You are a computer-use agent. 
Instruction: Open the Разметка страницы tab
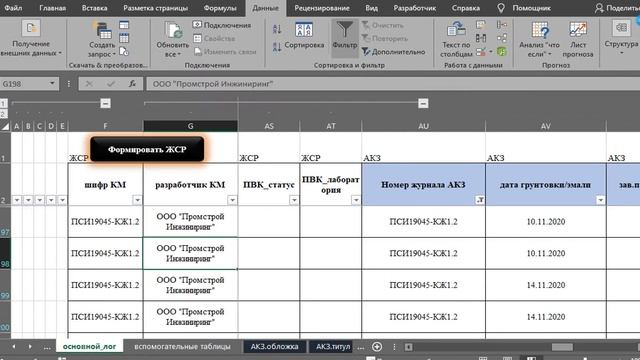pyautogui.click(x=156, y=8)
